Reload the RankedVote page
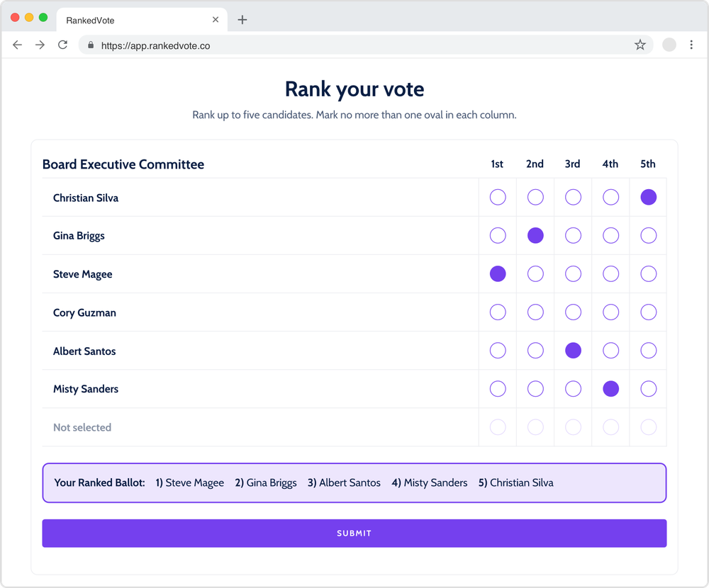This screenshot has height=588, width=709. [x=63, y=45]
